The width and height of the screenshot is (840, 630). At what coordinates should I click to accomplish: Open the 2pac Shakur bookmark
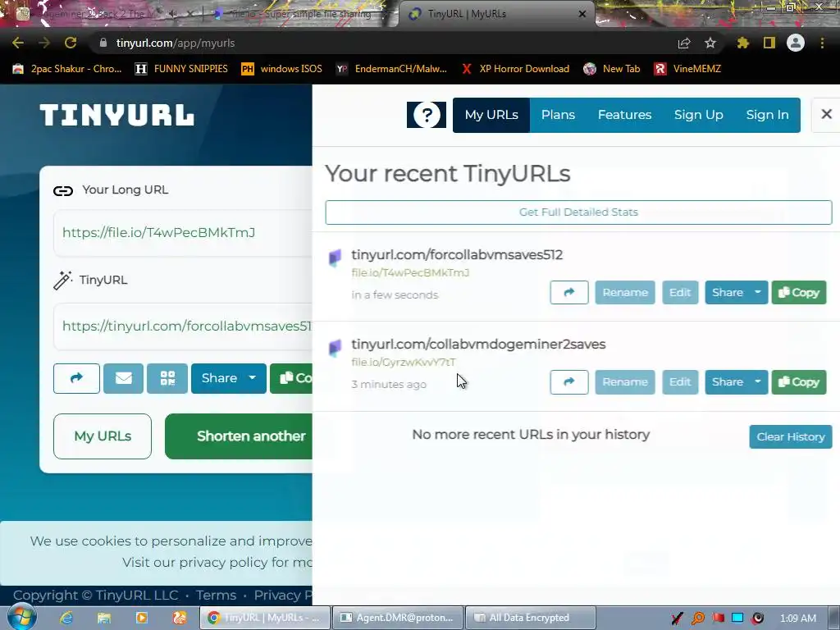pyautogui.click(x=67, y=69)
